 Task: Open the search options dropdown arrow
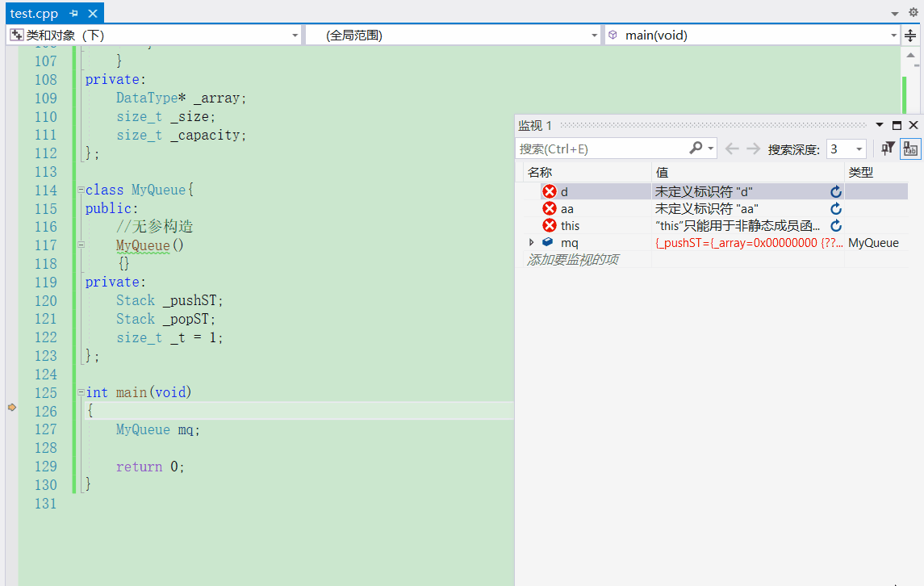coord(711,149)
